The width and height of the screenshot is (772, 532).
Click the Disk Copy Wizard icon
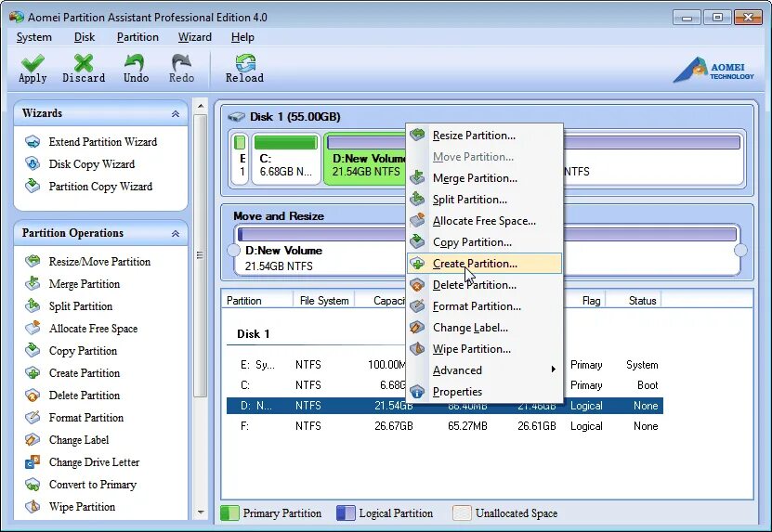[x=33, y=164]
